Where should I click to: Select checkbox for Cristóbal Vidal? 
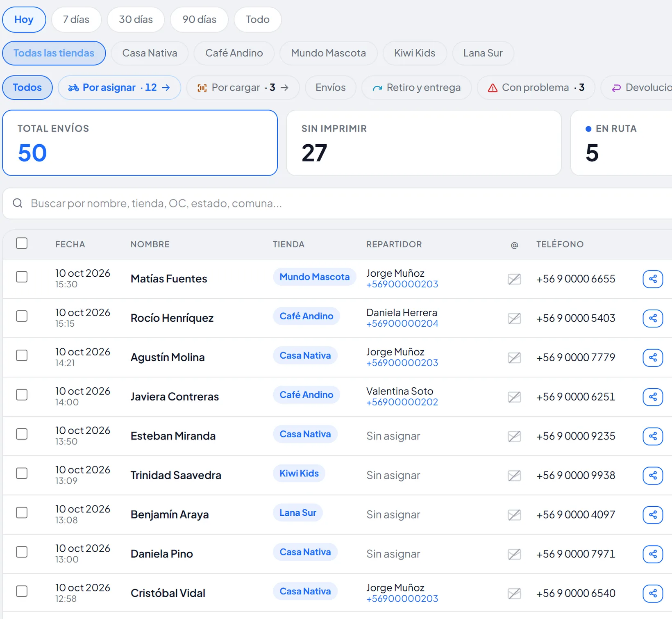click(22, 591)
